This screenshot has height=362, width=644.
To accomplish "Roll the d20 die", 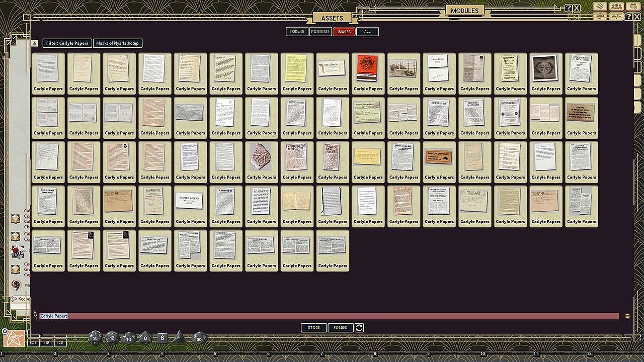I will [x=95, y=337].
